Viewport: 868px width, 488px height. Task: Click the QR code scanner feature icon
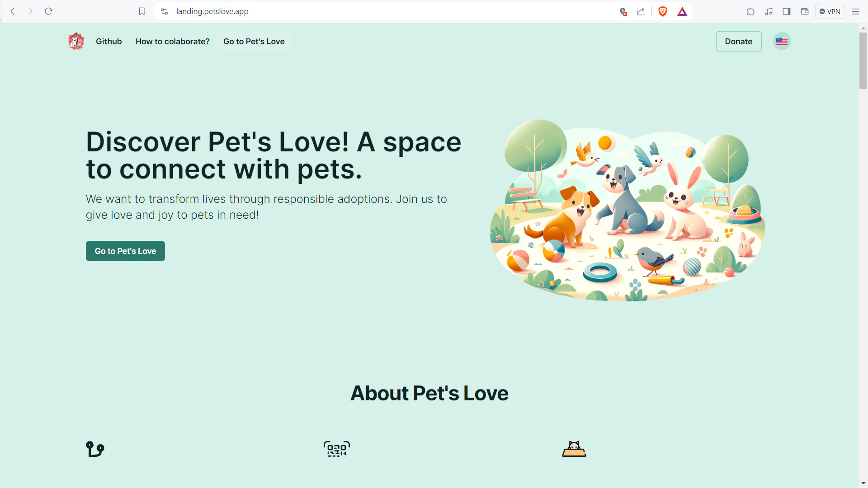[x=337, y=449]
